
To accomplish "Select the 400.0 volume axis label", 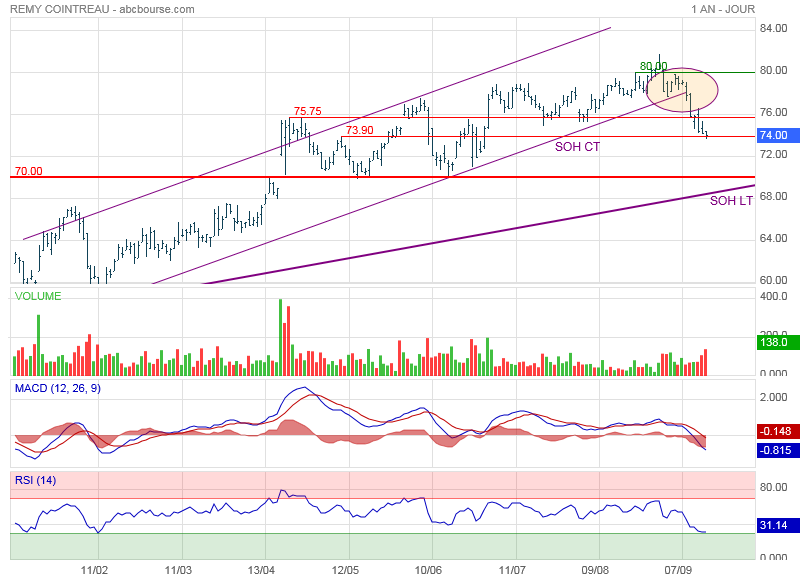I will [x=773, y=296].
